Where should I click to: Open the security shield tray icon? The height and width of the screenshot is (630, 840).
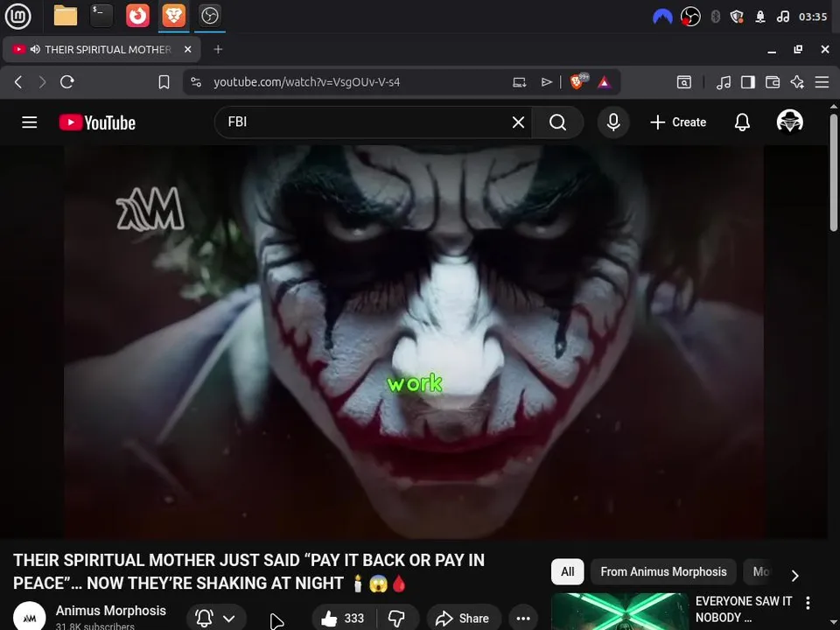point(737,17)
